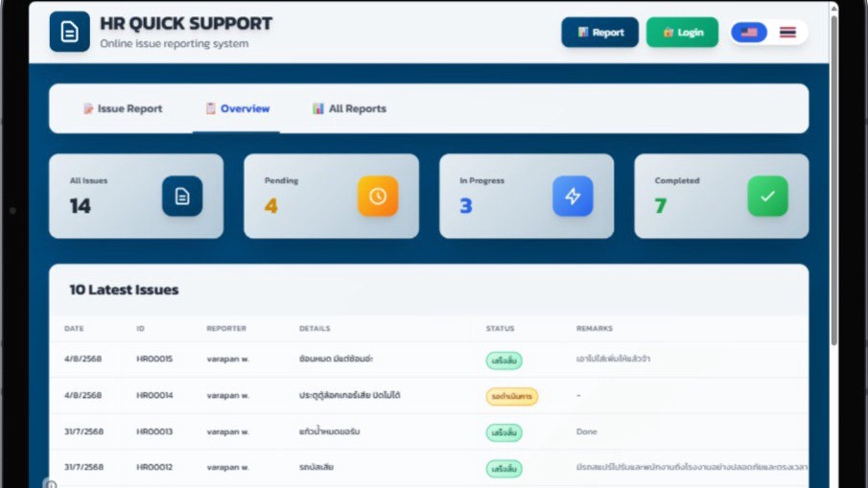Switch to the All Reports tab
This screenshot has height=488, width=868.
[349, 109]
